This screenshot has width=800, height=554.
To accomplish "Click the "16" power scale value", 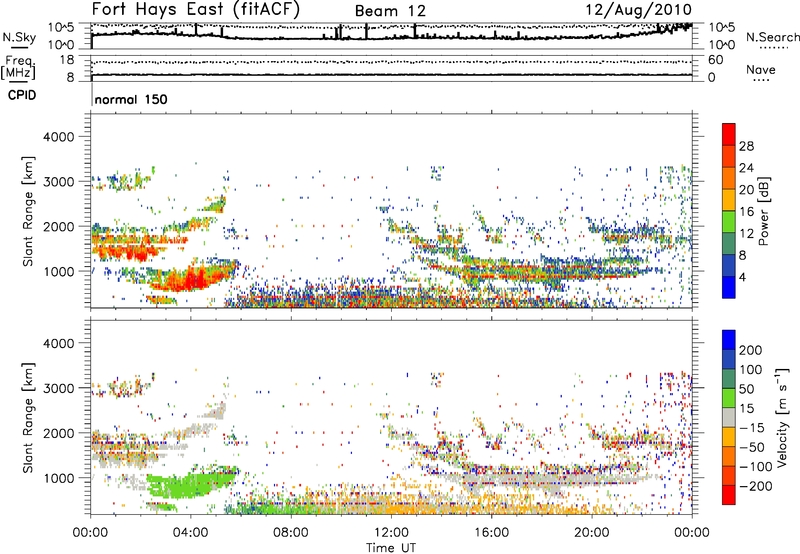I will pos(746,212).
